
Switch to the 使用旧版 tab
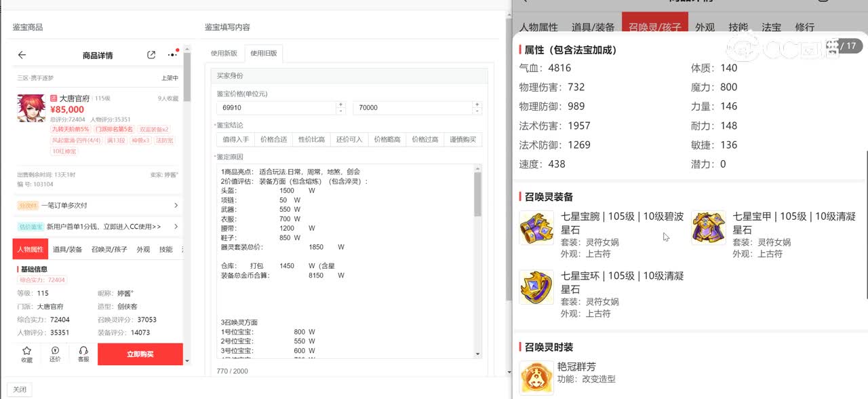tap(264, 53)
